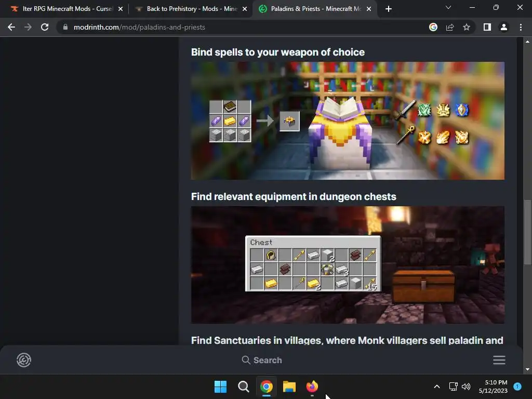The width and height of the screenshot is (532, 399).
Task: Close the Iter RPG Minecraft Mods tab
Action: click(121, 9)
